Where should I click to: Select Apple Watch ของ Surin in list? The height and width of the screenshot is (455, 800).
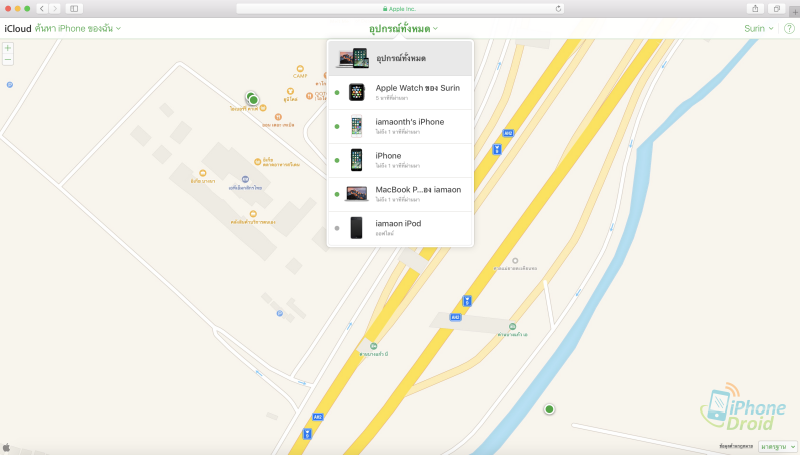(x=401, y=92)
